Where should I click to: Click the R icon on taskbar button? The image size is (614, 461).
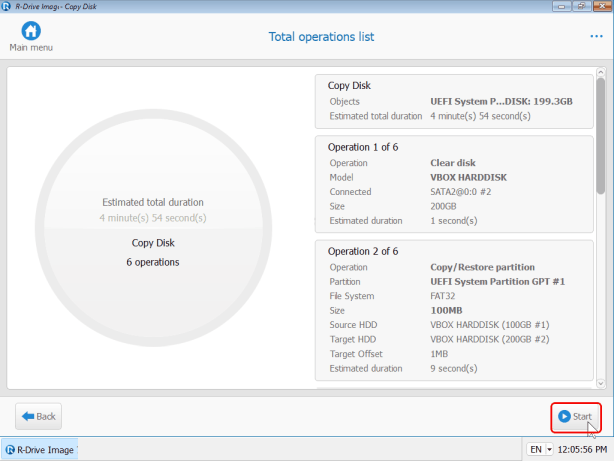[10, 450]
